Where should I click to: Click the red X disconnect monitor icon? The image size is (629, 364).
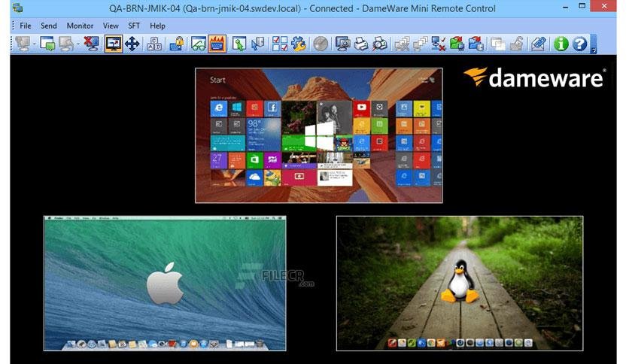coord(92,44)
